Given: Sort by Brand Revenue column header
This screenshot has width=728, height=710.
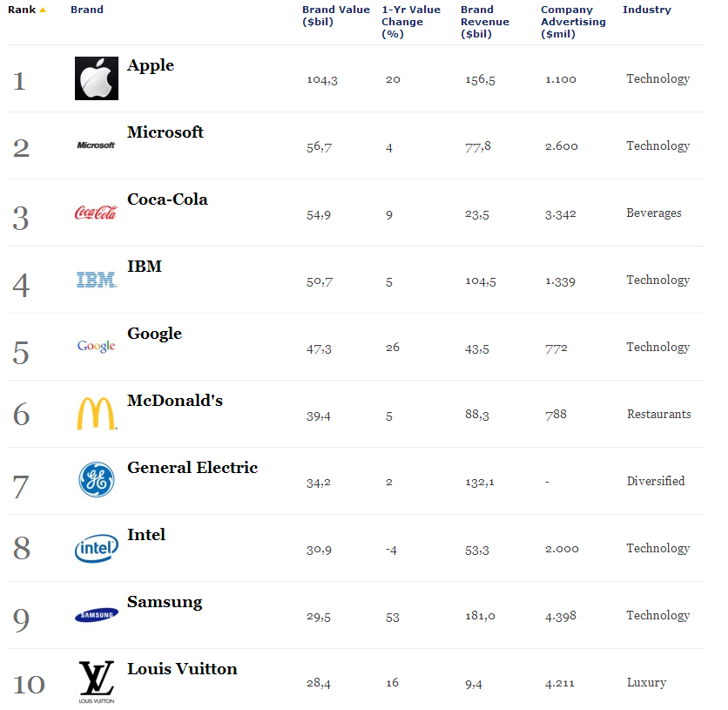Looking at the screenshot, I should point(485,22).
